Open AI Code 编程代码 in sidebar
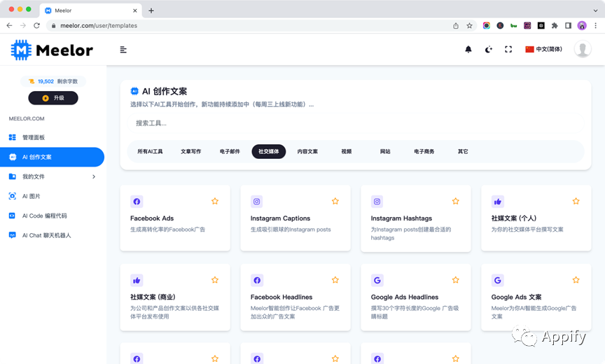The height and width of the screenshot is (364, 605). (44, 216)
